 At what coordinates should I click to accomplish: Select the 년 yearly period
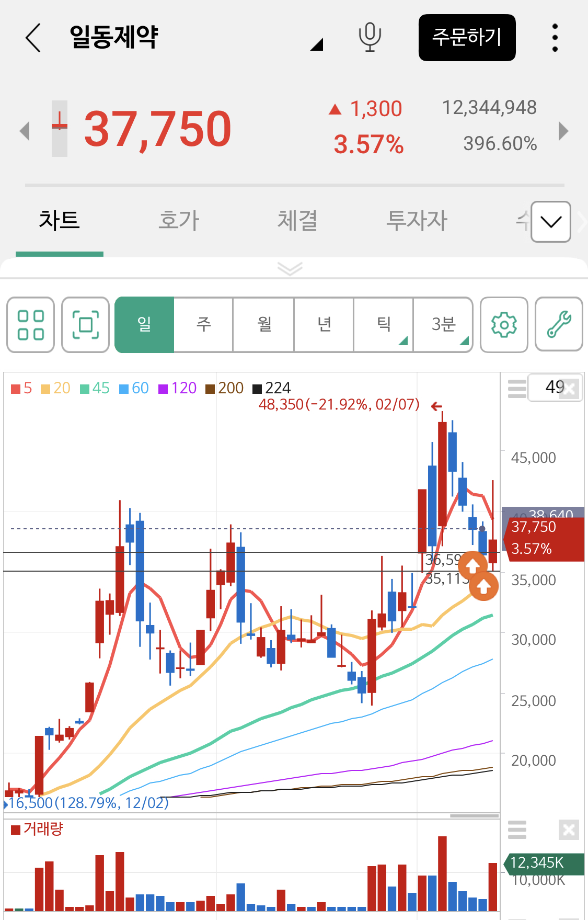(324, 325)
